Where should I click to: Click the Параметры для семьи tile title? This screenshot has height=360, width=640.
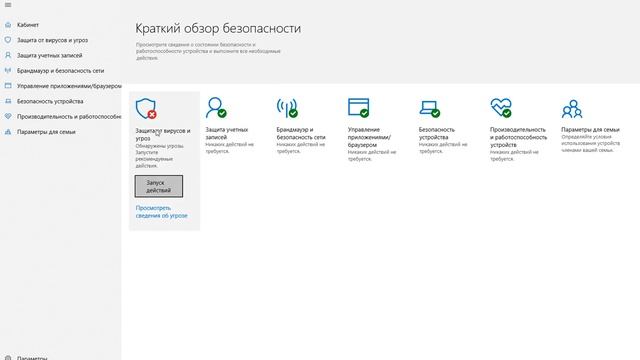590,129
